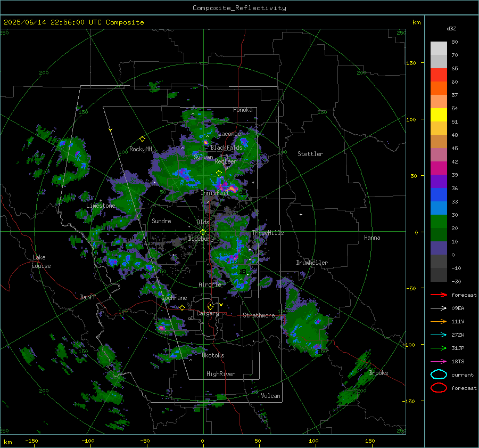479x448 pixels.
Task: Click the Strathmore city label
Action: pos(259,315)
